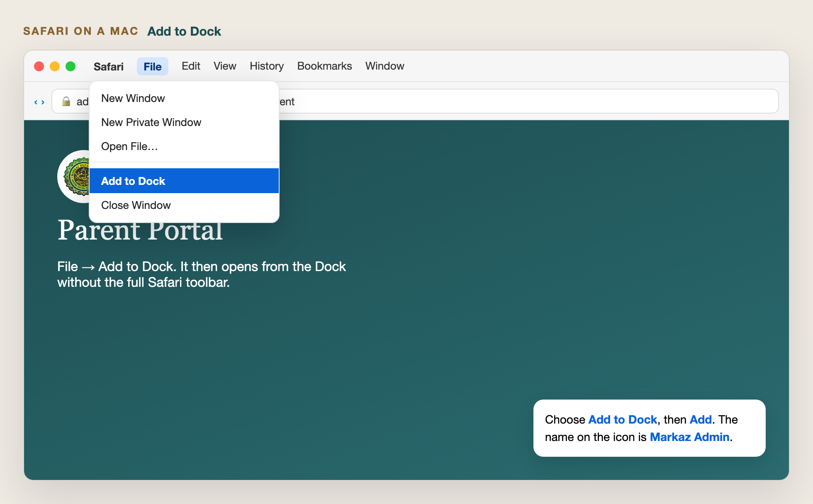813x504 pixels.
Task: Click 'Add to Dock' text in tip card
Action: pos(623,419)
